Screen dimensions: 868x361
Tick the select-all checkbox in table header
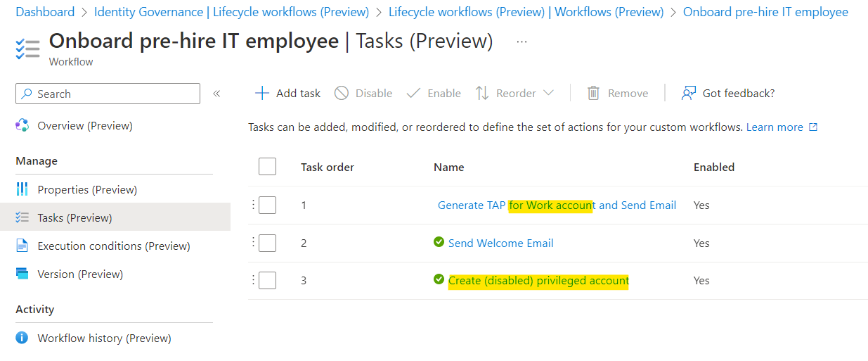(267, 167)
